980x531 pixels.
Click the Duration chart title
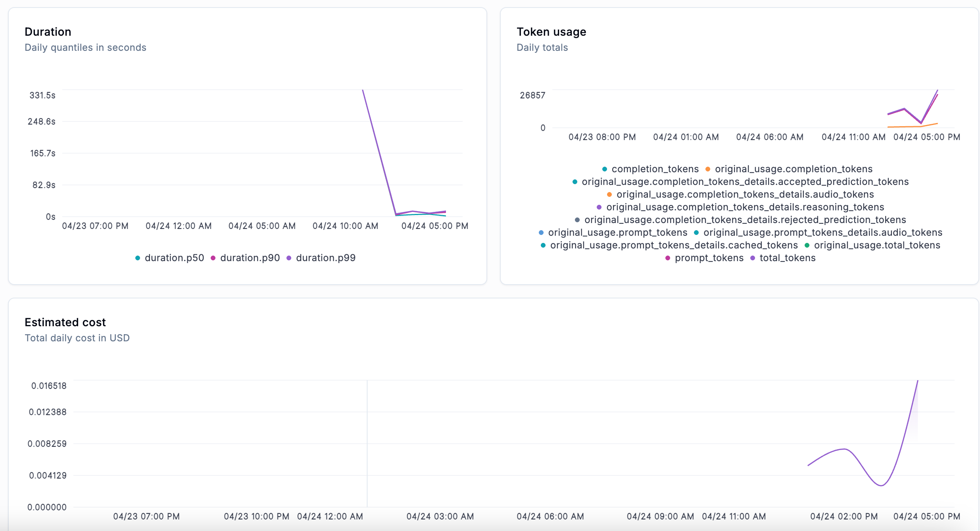48,31
